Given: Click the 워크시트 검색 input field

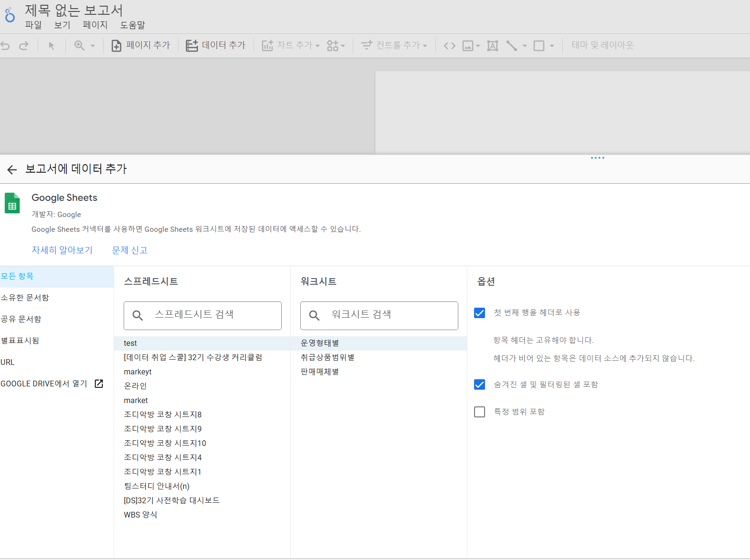Looking at the screenshot, I should 379,315.
